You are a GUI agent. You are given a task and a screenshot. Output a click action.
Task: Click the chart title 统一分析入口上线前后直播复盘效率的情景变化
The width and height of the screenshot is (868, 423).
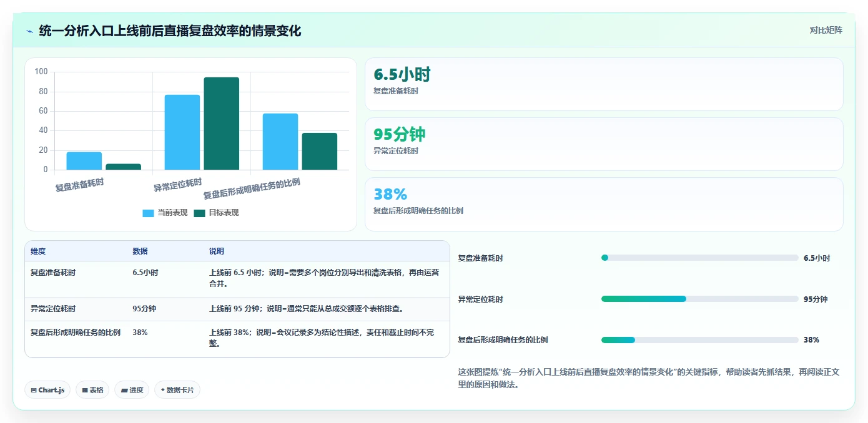(x=170, y=31)
